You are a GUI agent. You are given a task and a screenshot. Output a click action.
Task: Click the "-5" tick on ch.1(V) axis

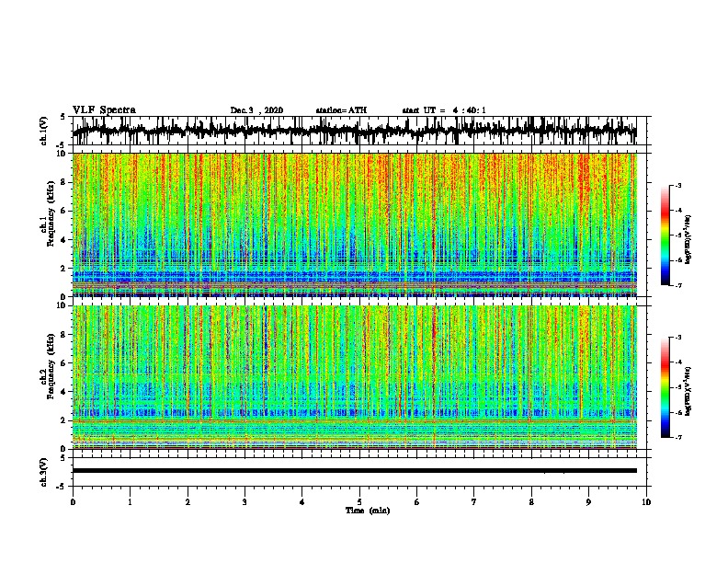62,145
